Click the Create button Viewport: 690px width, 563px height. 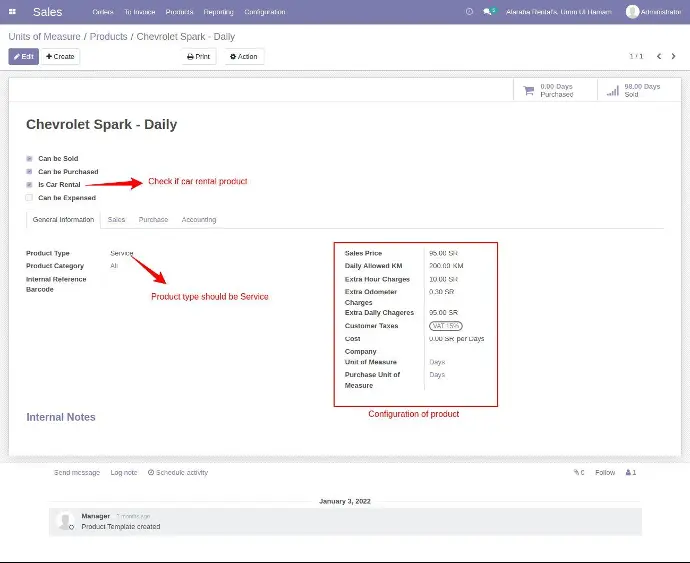[x=60, y=56]
